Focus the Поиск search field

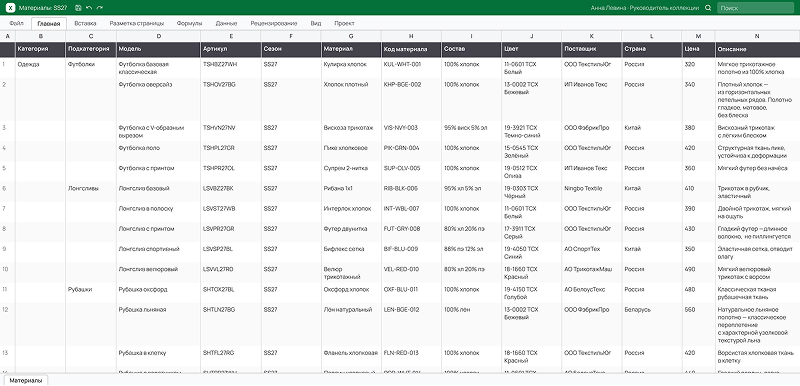point(755,8)
